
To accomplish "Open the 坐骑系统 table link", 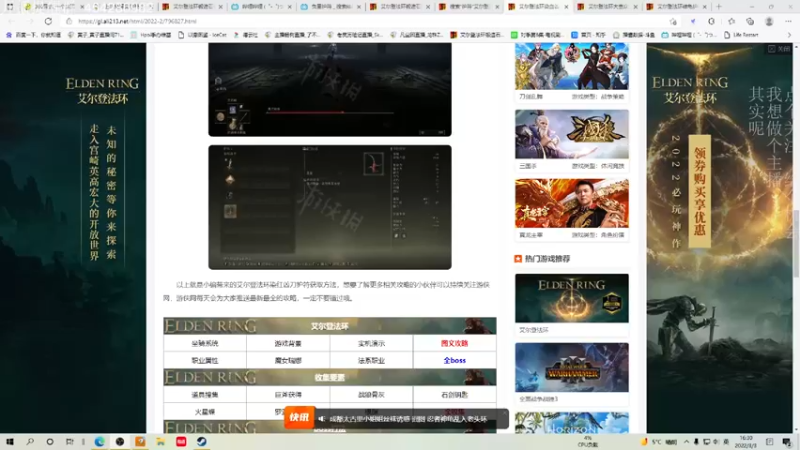I will 205,343.
